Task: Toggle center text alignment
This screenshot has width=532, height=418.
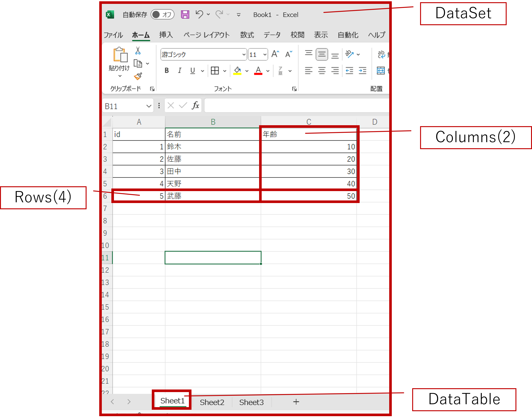Action: tap(322, 71)
